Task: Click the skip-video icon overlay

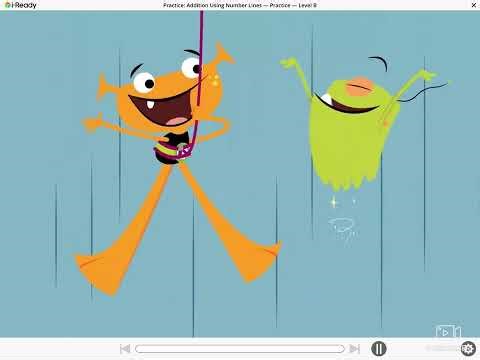Action: point(448,332)
